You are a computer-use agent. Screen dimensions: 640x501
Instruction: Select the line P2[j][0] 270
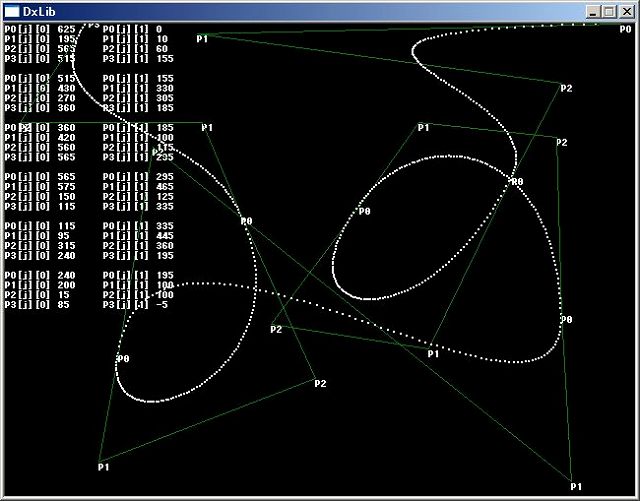pos(40,98)
